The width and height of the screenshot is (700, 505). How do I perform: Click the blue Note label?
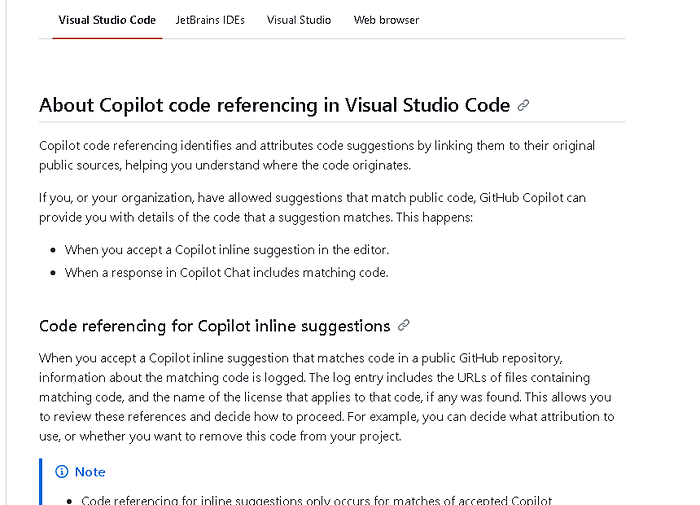90,472
